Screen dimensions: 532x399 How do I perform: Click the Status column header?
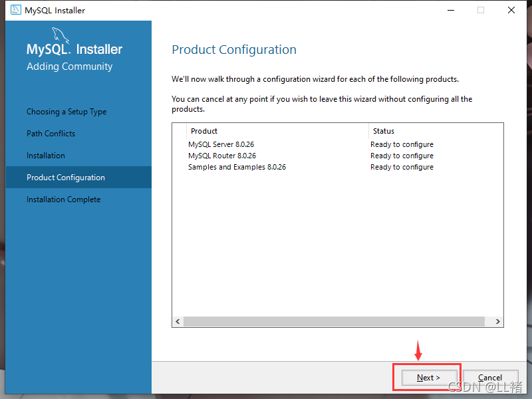point(436,131)
